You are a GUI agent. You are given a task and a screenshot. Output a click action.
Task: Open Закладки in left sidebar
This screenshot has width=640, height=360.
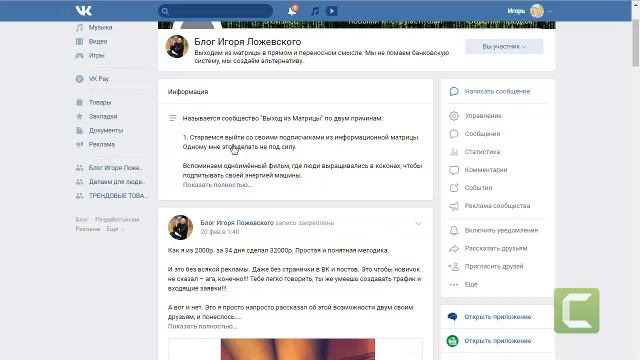click(103, 116)
